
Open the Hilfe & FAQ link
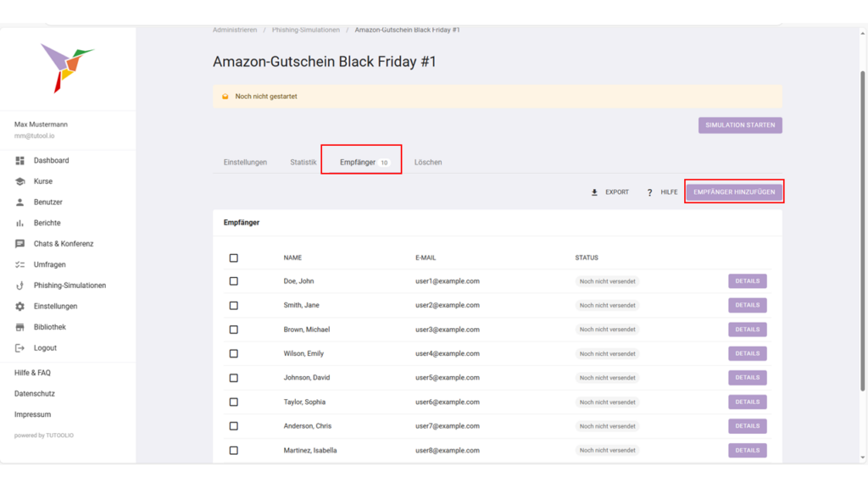tap(32, 373)
